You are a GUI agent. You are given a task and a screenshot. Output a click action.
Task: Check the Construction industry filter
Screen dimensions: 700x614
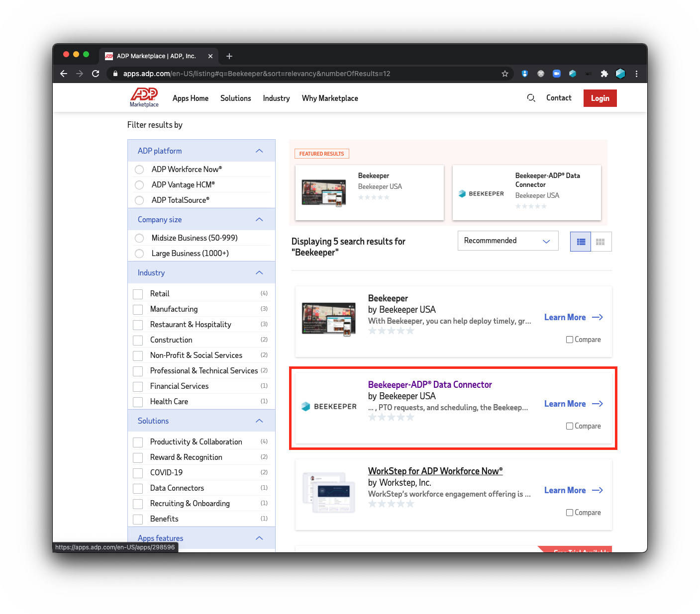click(x=138, y=340)
